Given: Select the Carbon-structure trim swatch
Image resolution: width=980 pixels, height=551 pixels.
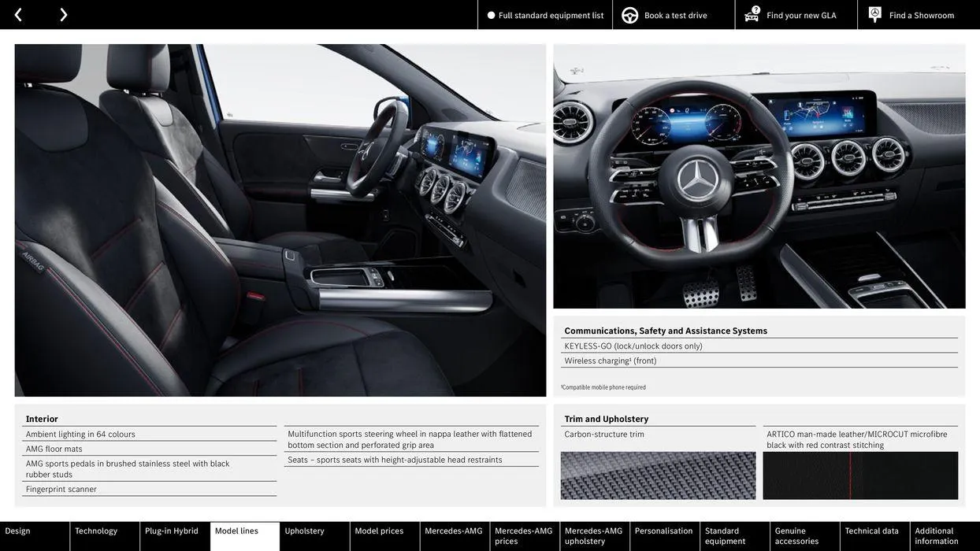Looking at the screenshot, I should pos(659,473).
